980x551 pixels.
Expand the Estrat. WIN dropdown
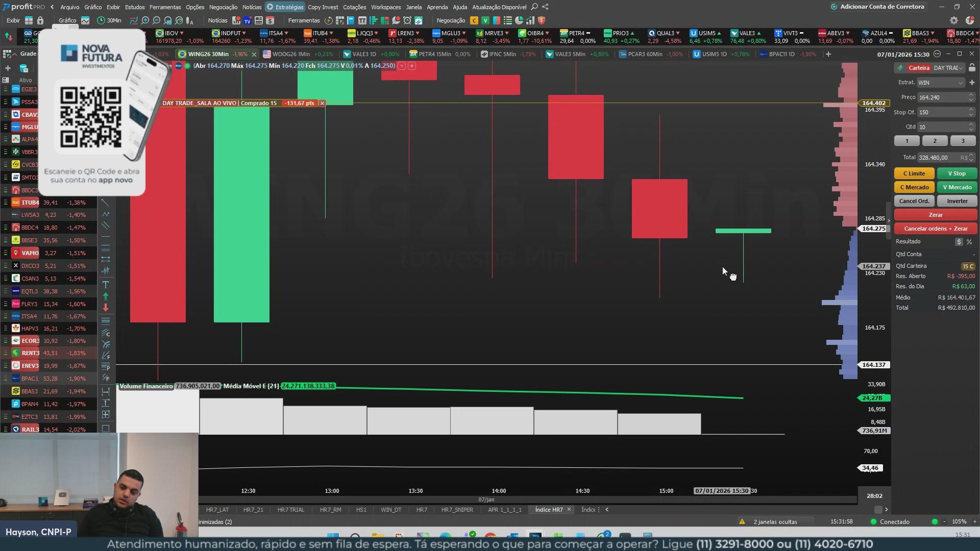(960, 83)
